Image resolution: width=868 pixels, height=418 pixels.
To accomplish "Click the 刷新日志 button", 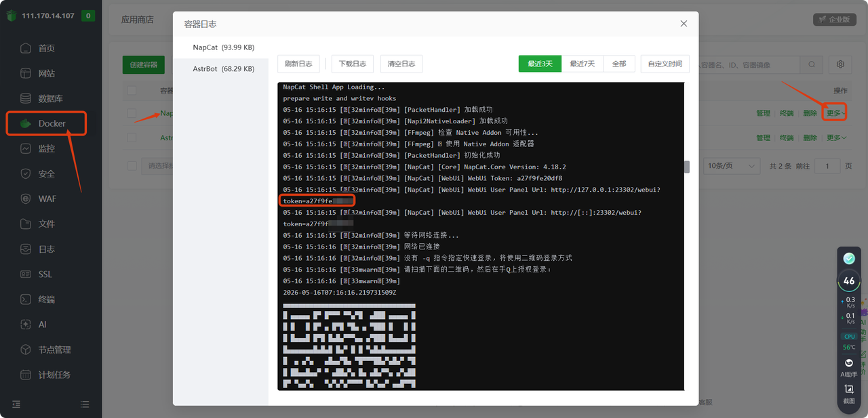I will tap(298, 64).
